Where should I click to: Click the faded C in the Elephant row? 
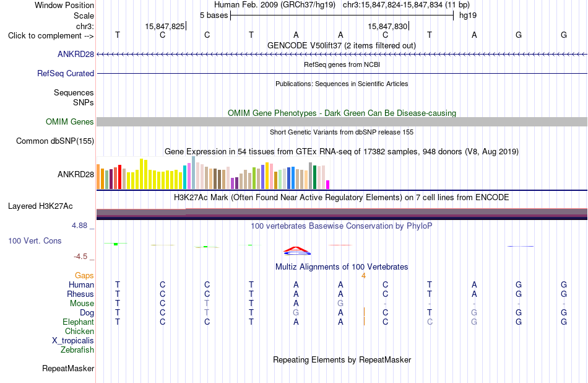point(430,322)
